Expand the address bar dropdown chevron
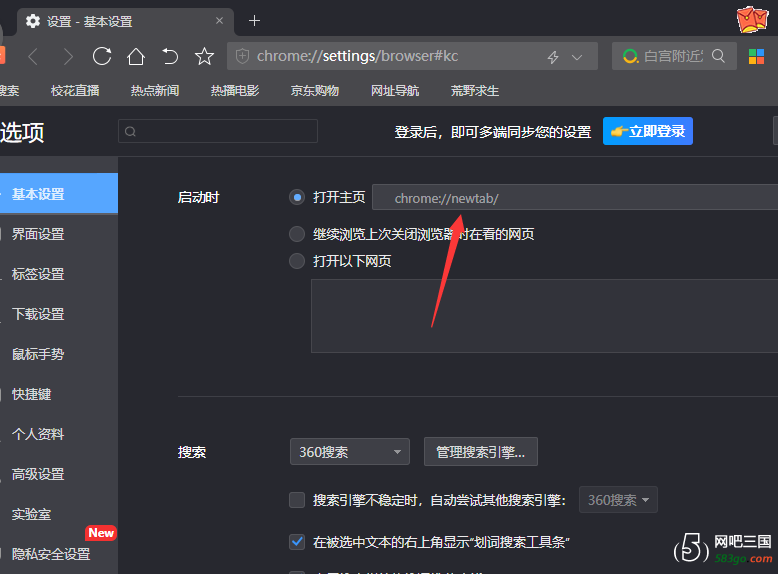Image resolution: width=778 pixels, height=574 pixels. 577,57
